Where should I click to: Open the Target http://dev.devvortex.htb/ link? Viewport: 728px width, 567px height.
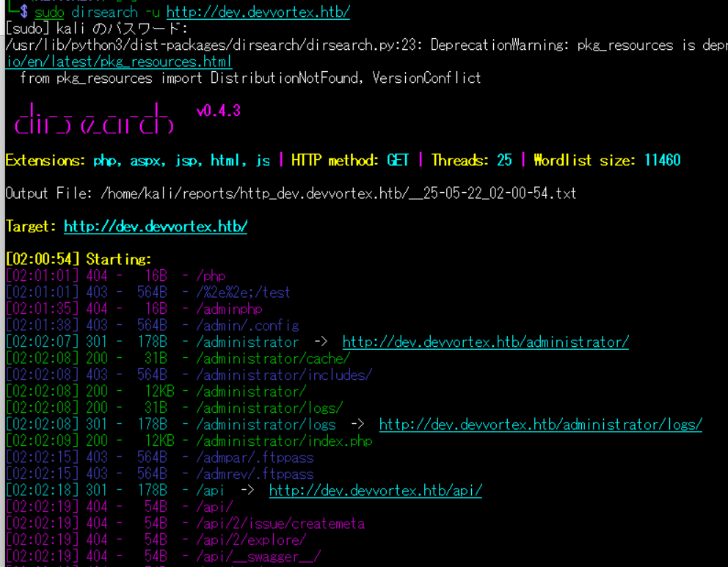point(155,227)
